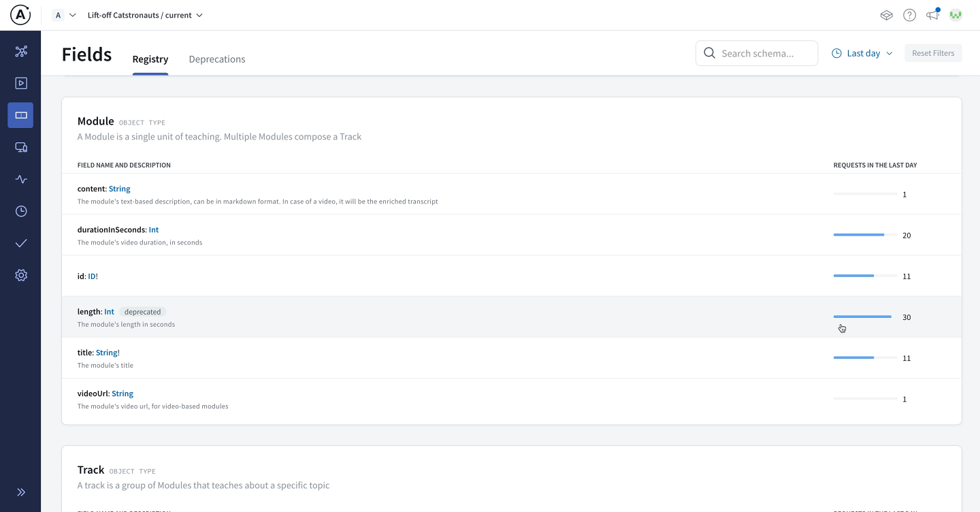
Task: Click the Requests in the last day header
Action: pyautogui.click(x=875, y=165)
